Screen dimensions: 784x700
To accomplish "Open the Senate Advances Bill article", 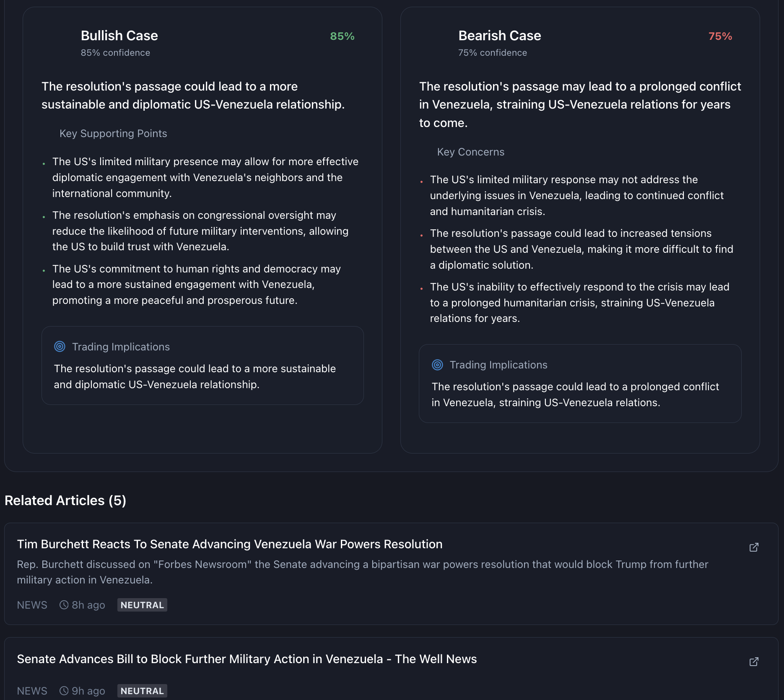I will [x=247, y=659].
